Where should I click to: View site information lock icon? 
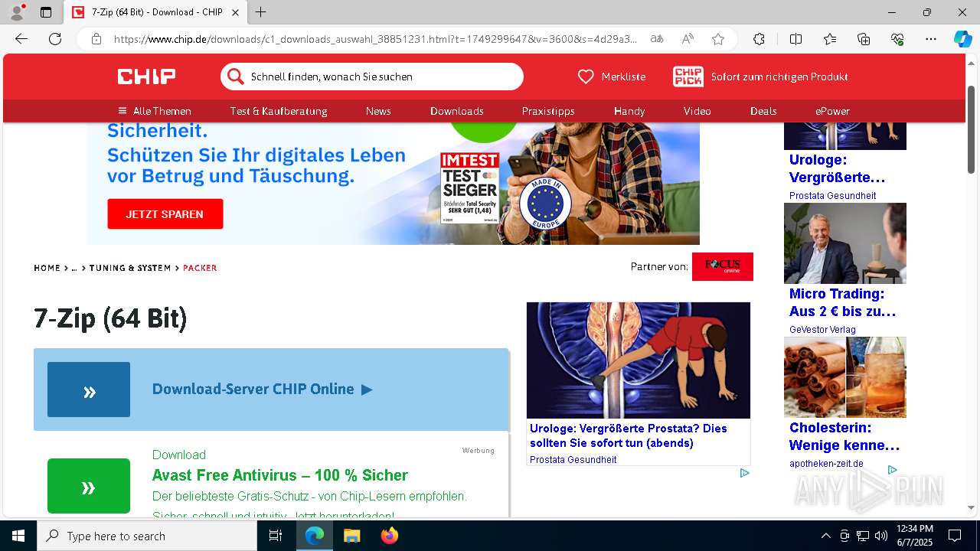pyautogui.click(x=96, y=39)
